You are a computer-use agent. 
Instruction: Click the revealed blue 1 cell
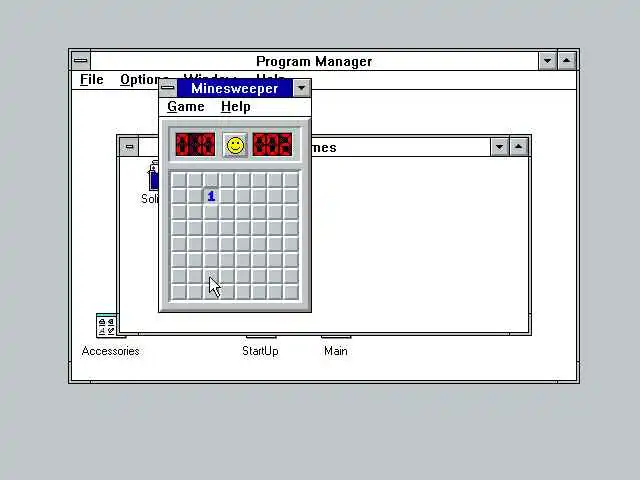coord(211,196)
